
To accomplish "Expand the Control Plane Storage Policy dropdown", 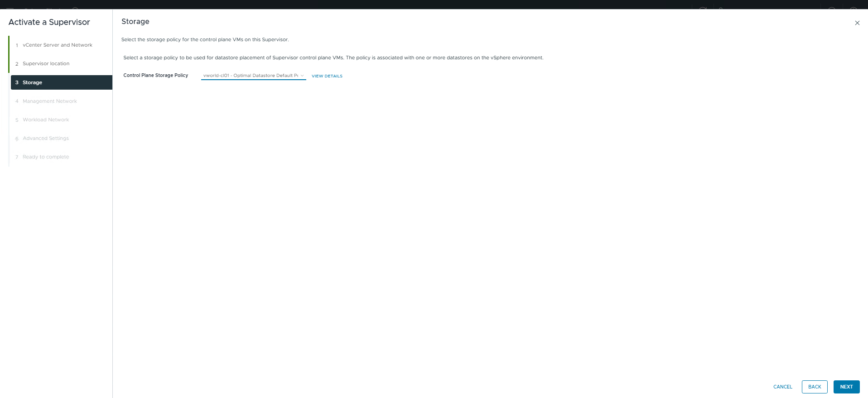I will click(253, 76).
